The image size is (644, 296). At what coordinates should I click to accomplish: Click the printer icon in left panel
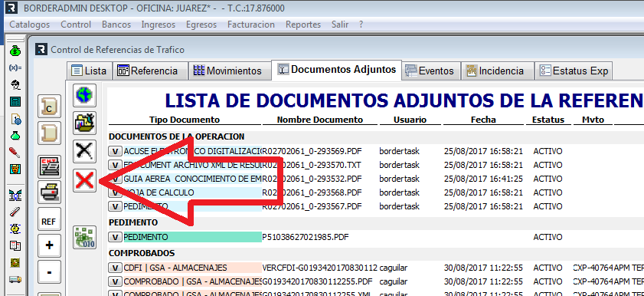tap(49, 192)
